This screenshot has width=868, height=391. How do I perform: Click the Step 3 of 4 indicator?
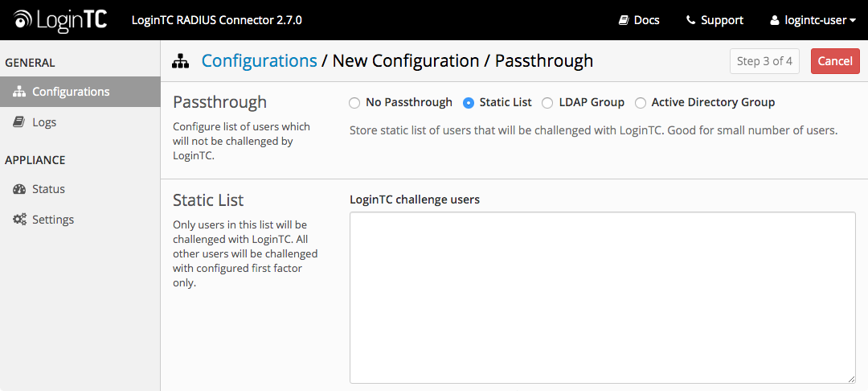click(x=764, y=61)
